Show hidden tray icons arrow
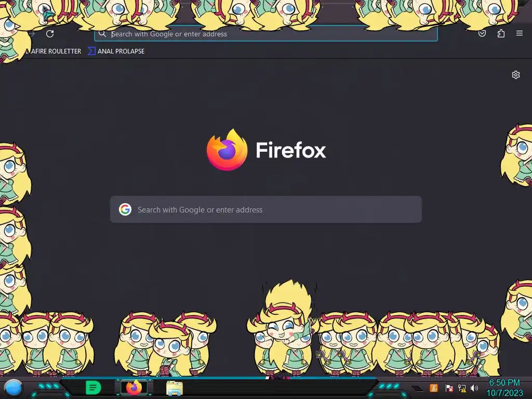The height and width of the screenshot is (399, 532). pyautogui.click(x=417, y=389)
